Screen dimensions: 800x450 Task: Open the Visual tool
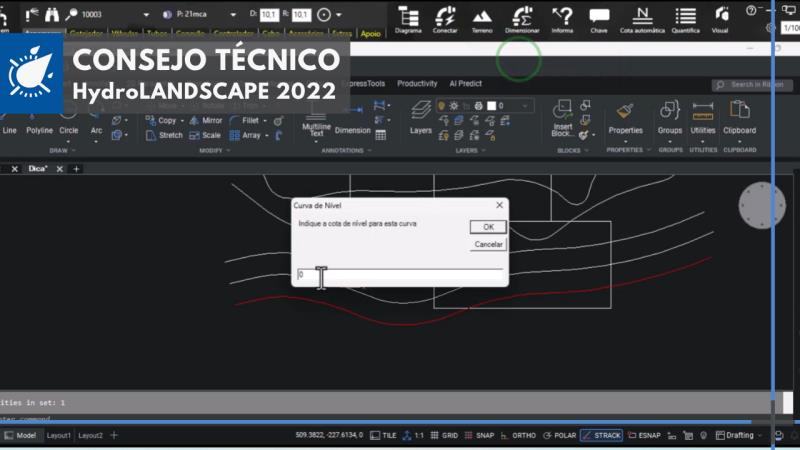tap(720, 19)
